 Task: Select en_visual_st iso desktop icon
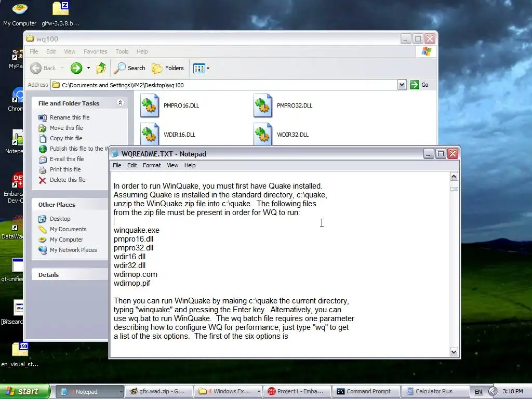click(20, 354)
